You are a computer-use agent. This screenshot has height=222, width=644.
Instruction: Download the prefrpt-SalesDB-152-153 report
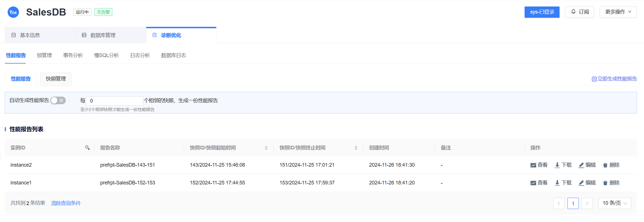pyautogui.click(x=563, y=183)
